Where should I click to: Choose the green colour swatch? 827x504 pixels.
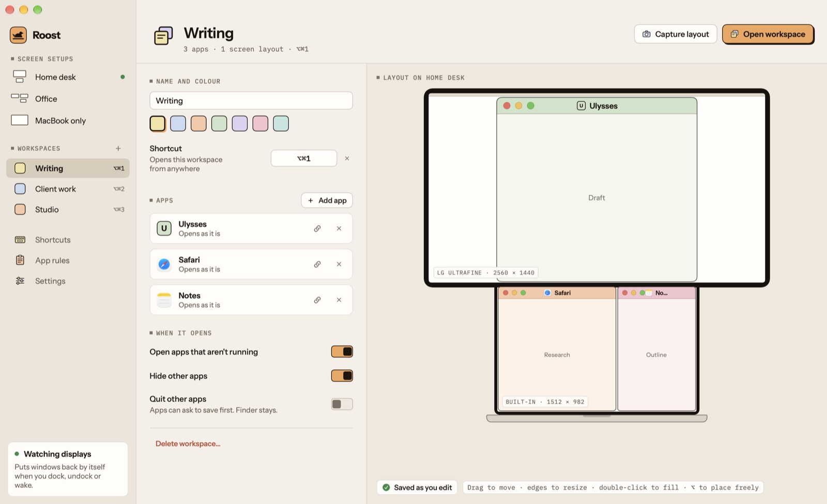pos(219,124)
